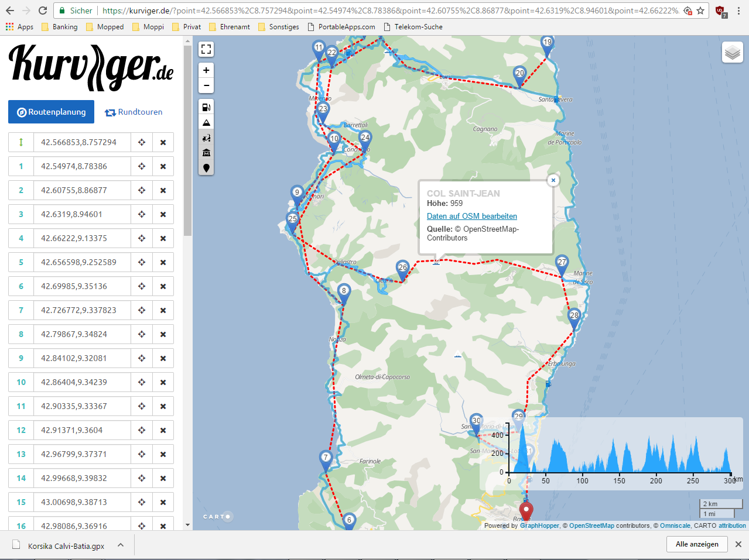
Task: Click the start waypoint coordinate field
Action: 82,142
